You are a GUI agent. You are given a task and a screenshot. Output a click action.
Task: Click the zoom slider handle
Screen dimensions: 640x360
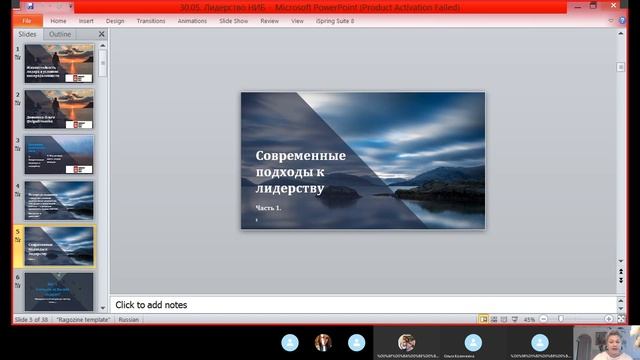click(x=561, y=319)
